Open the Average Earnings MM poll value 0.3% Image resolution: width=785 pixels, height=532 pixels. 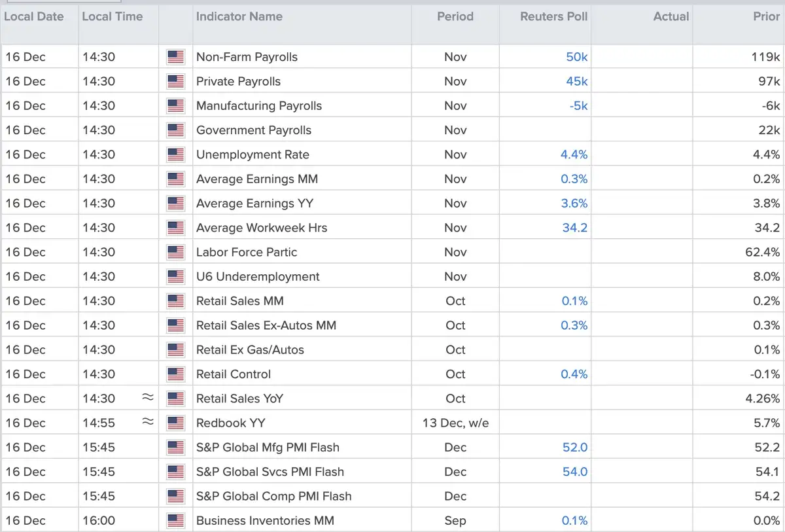coord(574,179)
